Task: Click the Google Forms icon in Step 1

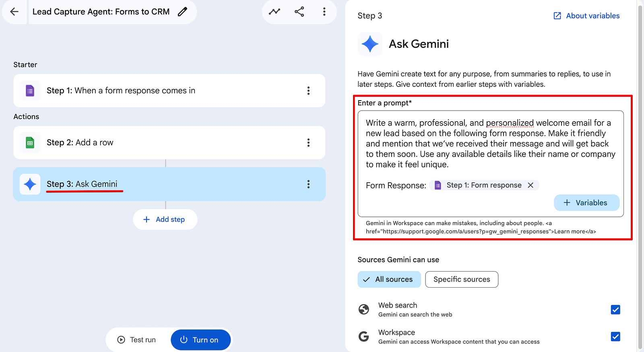Action: coord(30,91)
